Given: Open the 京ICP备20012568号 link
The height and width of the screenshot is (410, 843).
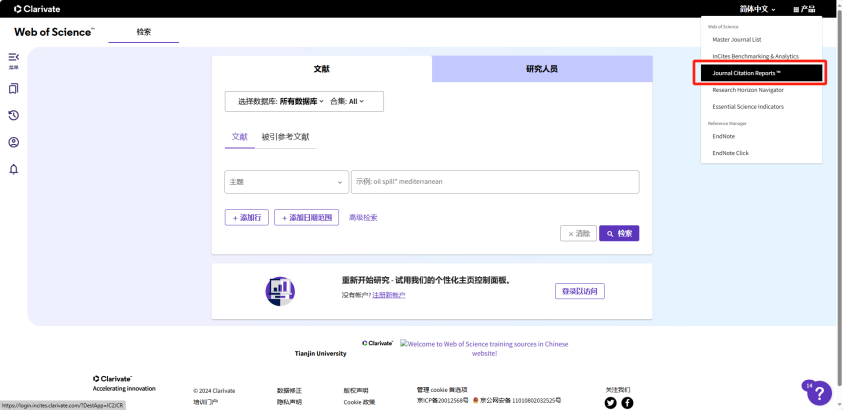Looking at the screenshot, I should [x=442, y=400].
